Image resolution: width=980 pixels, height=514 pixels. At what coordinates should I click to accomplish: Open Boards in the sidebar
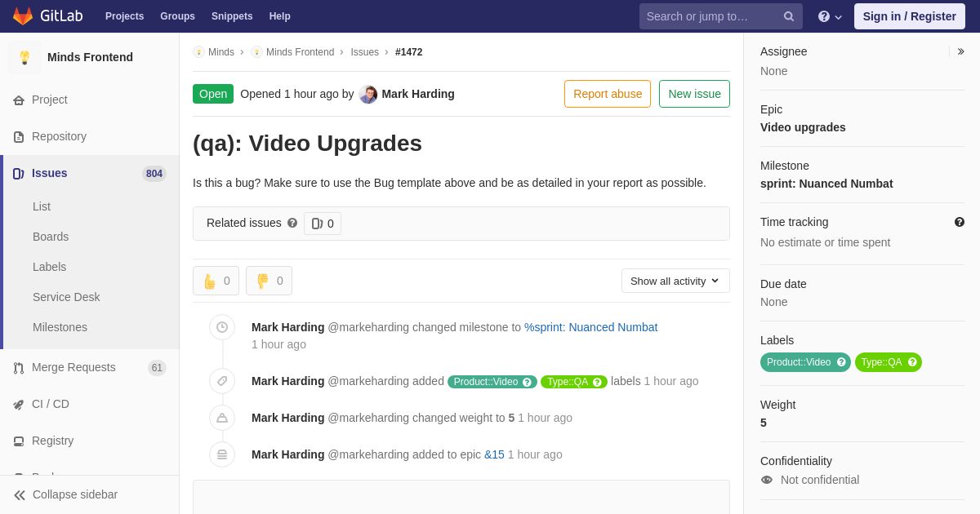point(51,237)
